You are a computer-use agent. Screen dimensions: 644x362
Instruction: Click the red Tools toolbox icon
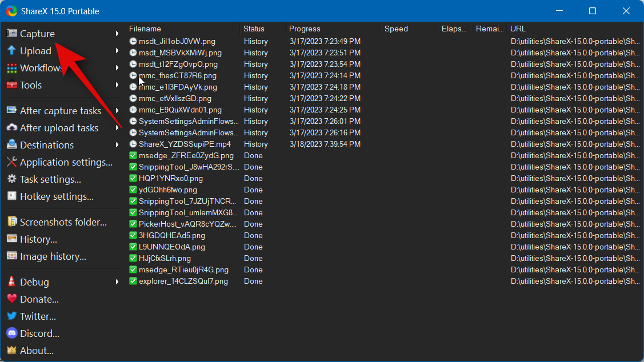coord(11,85)
